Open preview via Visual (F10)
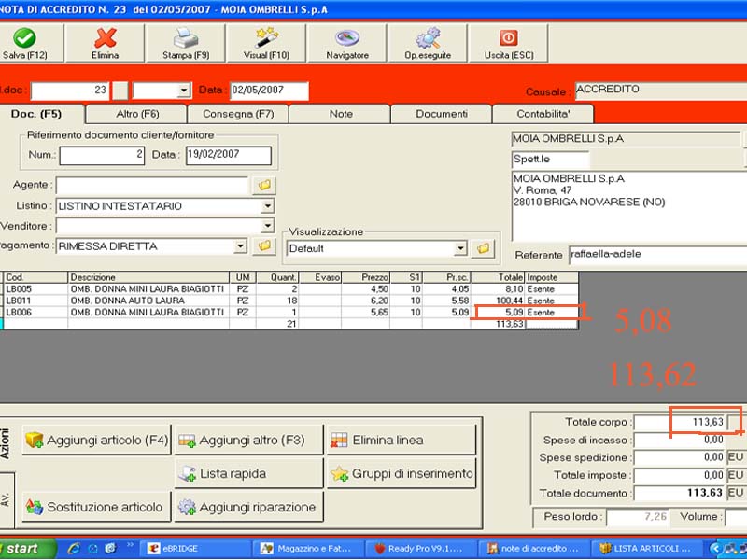 click(266, 43)
